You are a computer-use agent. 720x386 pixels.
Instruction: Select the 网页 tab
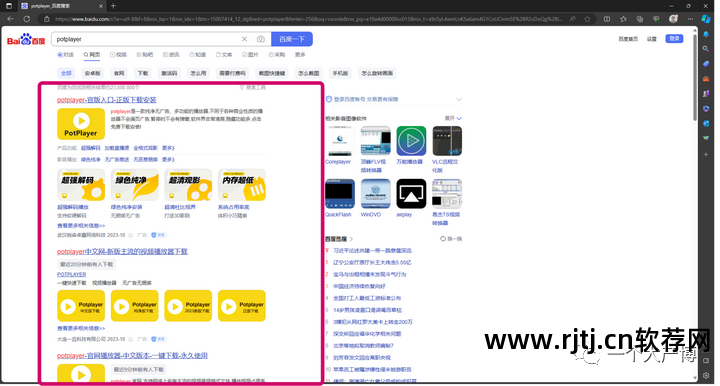92,55
